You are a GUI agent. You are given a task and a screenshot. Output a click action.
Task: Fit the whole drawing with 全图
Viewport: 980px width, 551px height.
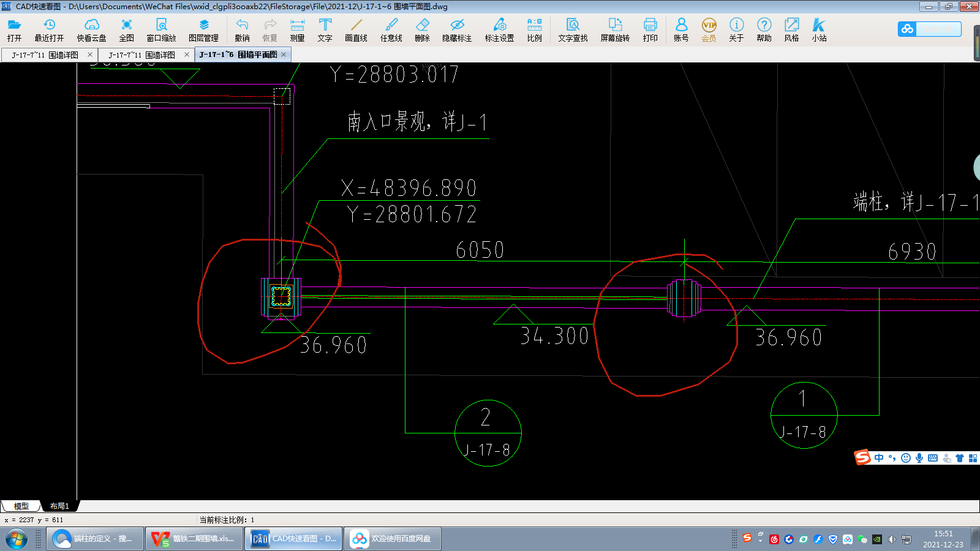coord(126,30)
